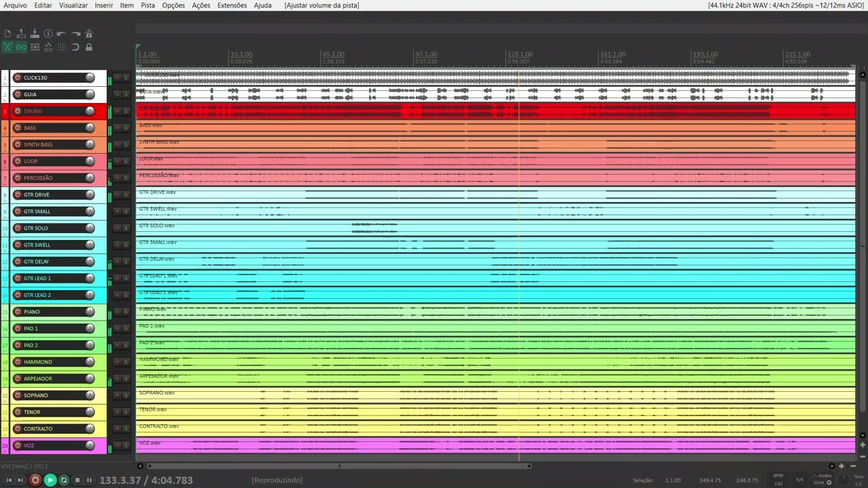868x488 pixels.
Task: Arm record on the VOZ track
Action: 18,445
